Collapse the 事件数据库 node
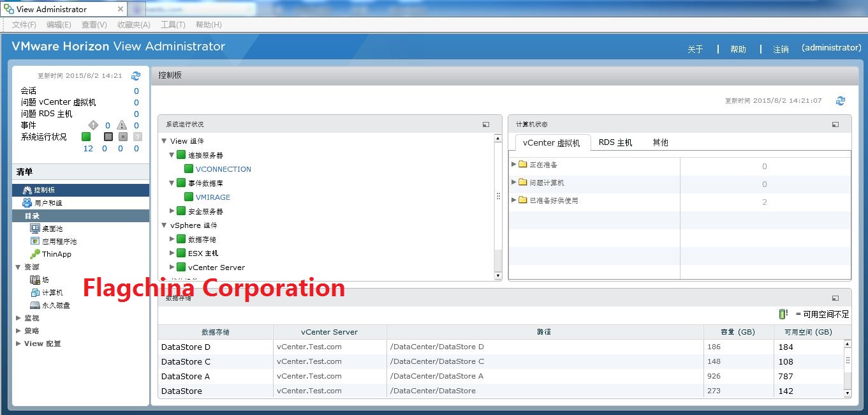Viewport: 868px width, 415px height. coord(172,183)
